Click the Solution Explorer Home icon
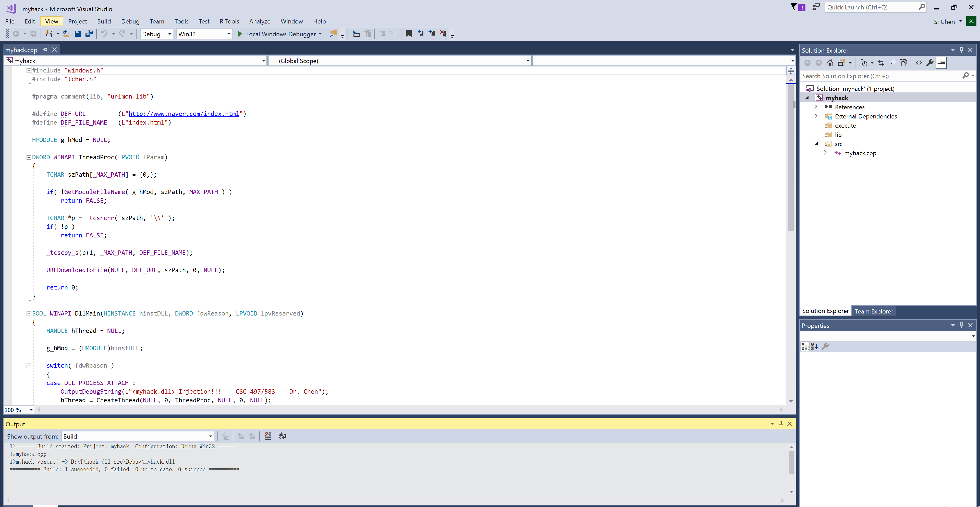The height and width of the screenshot is (507, 980). [x=830, y=63]
